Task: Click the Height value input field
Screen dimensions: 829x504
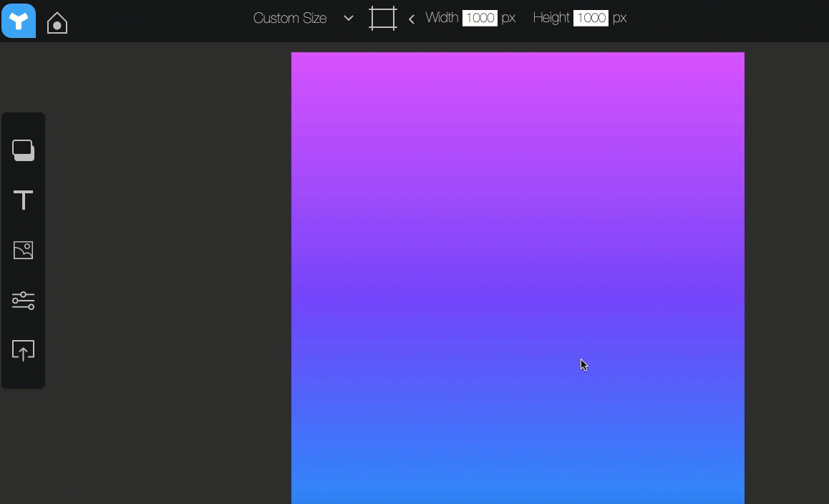Action: (591, 18)
